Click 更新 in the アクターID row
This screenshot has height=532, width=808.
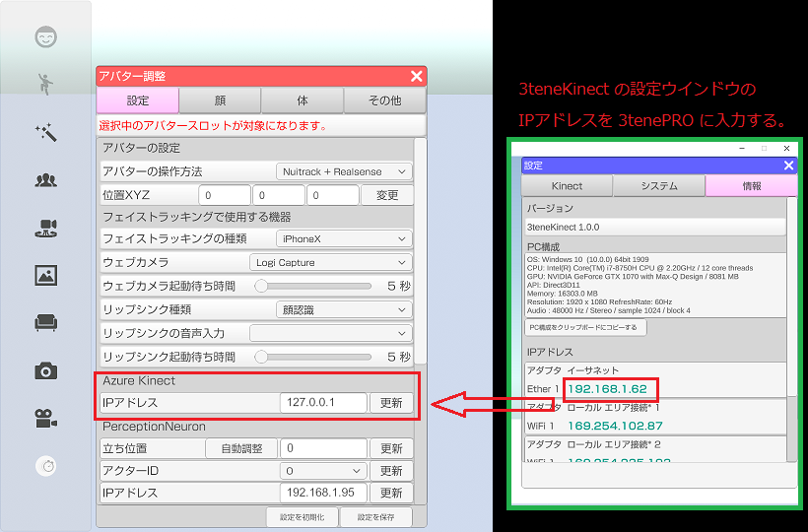click(391, 471)
